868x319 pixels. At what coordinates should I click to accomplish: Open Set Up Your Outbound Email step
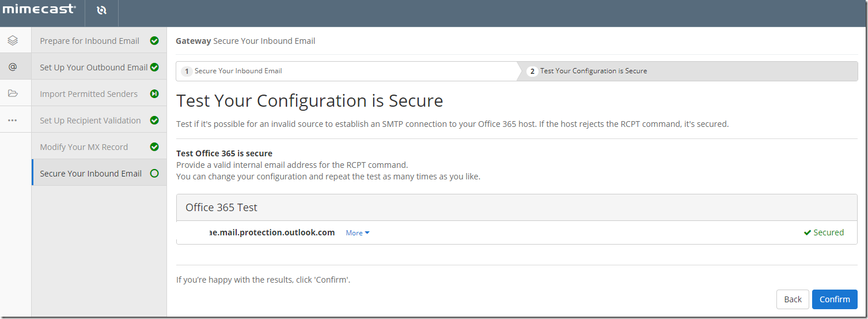click(x=99, y=67)
